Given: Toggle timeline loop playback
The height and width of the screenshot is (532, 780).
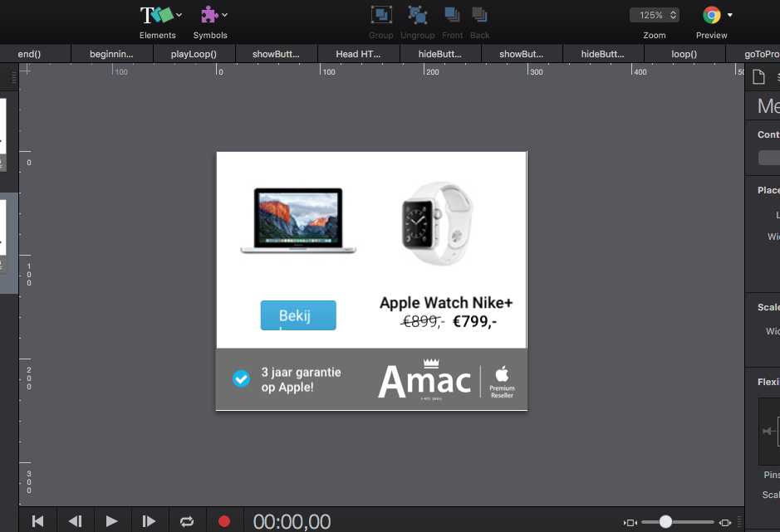Looking at the screenshot, I should click(x=187, y=521).
